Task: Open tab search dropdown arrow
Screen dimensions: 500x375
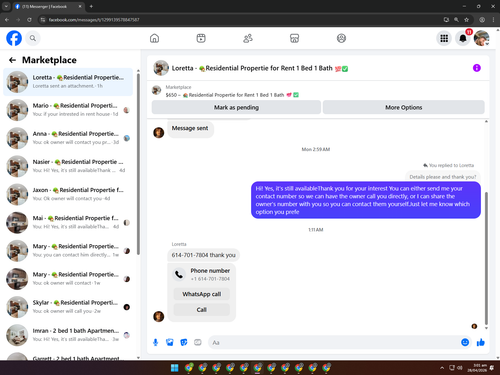Action: click(x=6, y=6)
